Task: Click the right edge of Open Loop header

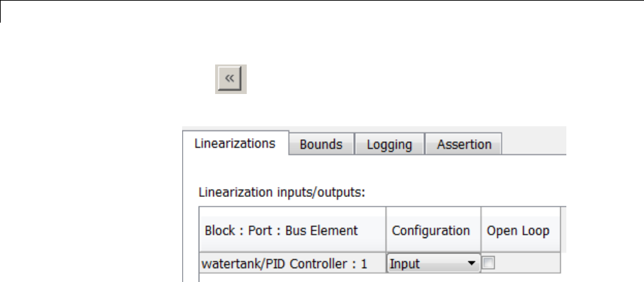Action: (x=561, y=231)
